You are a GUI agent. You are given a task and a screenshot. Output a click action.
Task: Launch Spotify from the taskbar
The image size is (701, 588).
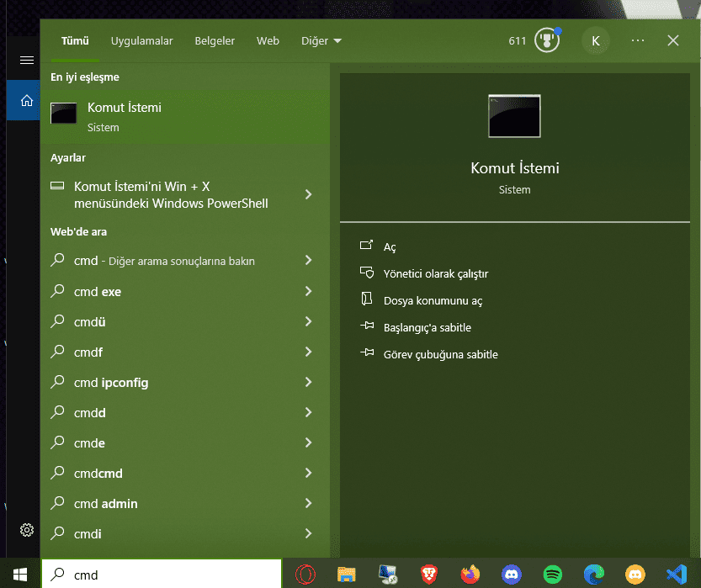[553, 575]
